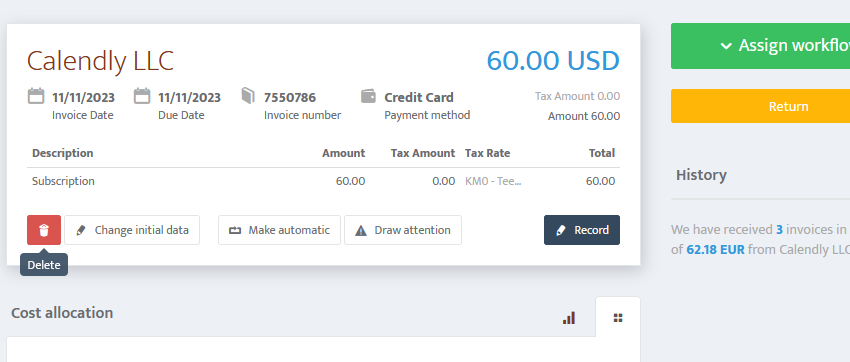Expand the Assign workflow dropdown
The image size is (850, 362).
(x=760, y=46)
